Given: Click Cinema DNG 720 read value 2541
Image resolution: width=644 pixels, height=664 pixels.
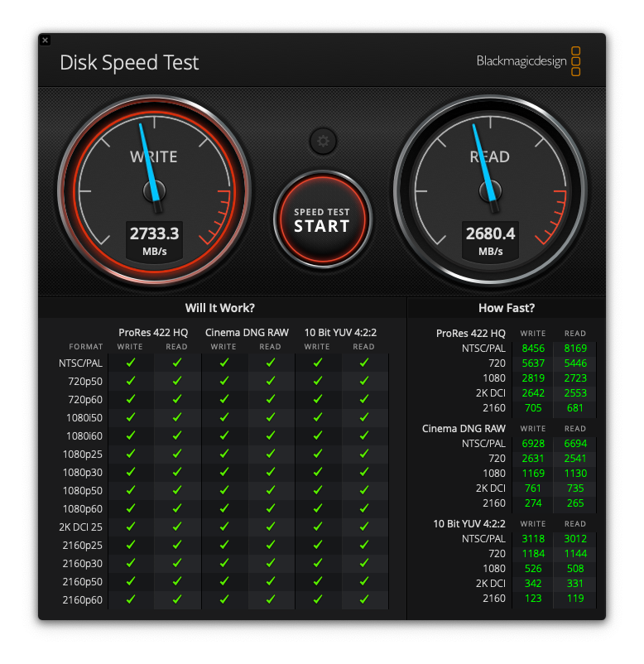Looking at the screenshot, I should pyautogui.click(x=575, y=459).
